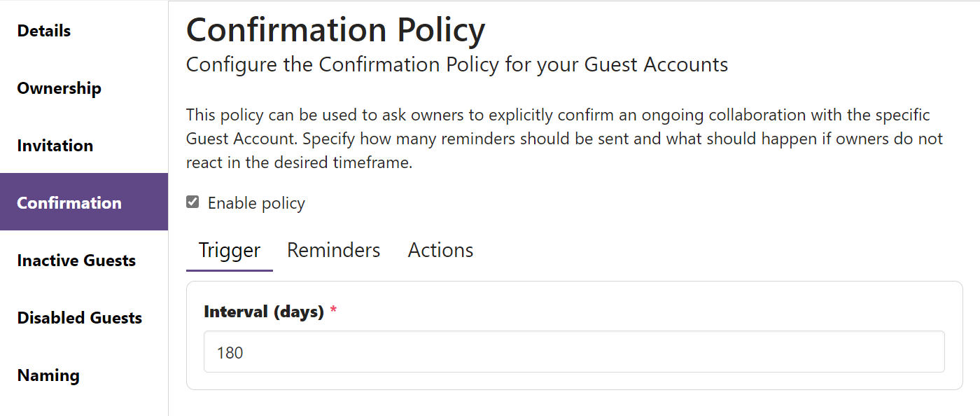The width and height of the screenshot is (980, 416).
Task: Click the Configure Confirmation Policy subtitle
Action: 456,64
